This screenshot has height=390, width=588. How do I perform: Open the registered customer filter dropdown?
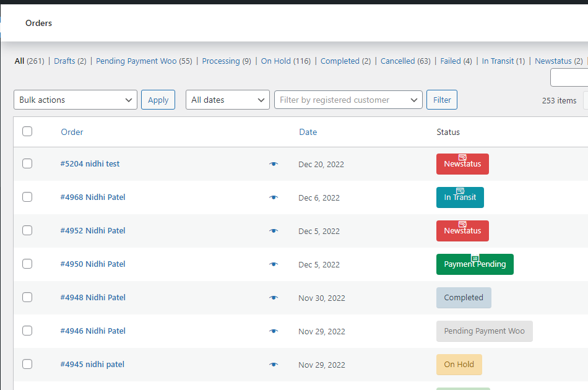[348, 100]
